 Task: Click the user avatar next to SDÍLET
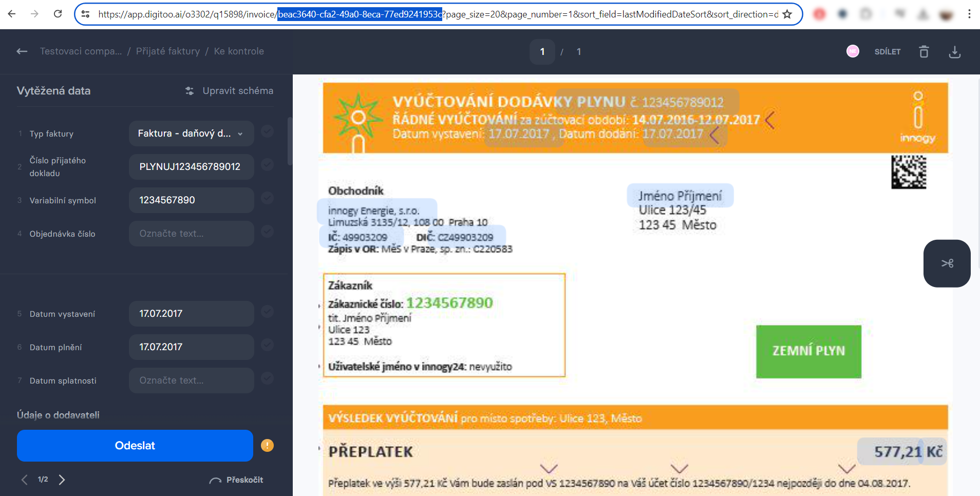[853, 51]
